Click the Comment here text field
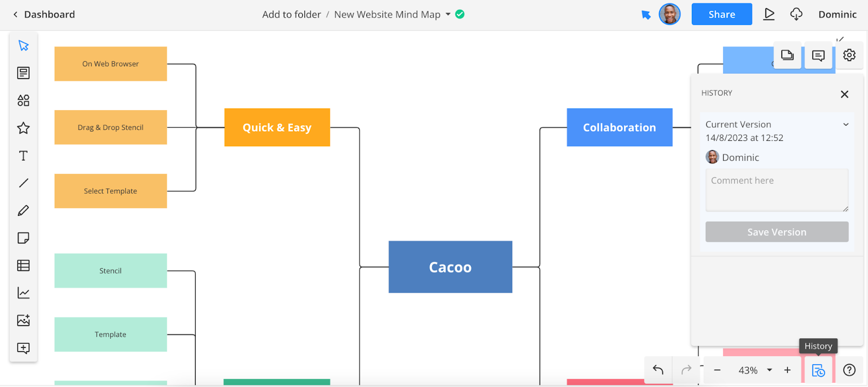 (x=777, y=190)
